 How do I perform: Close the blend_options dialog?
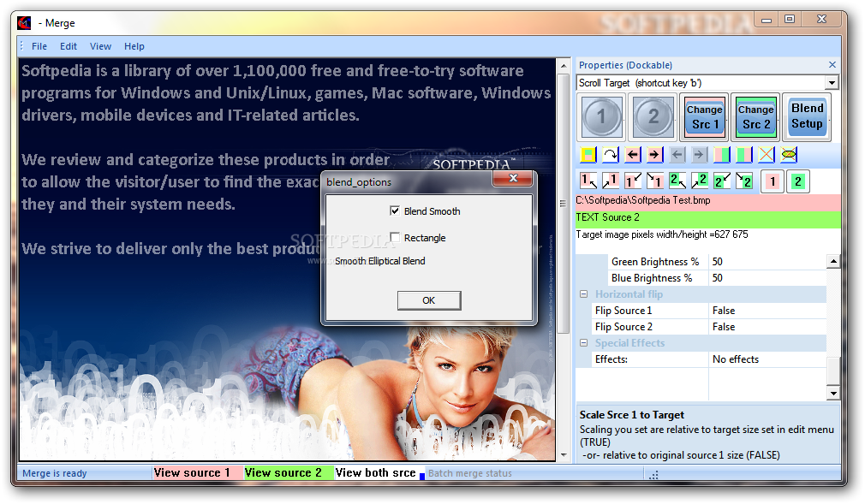[x=513, y=178]
